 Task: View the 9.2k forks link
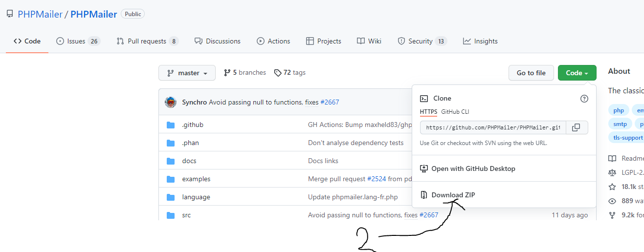pyautogui.click(x=627, y=215)
